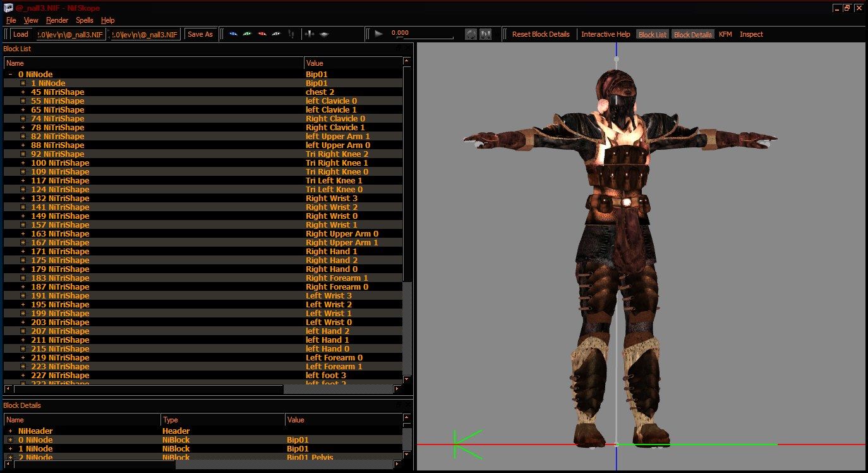Toggle the Inspect panel
Screen dimensions: 868x473
point(751,34)
